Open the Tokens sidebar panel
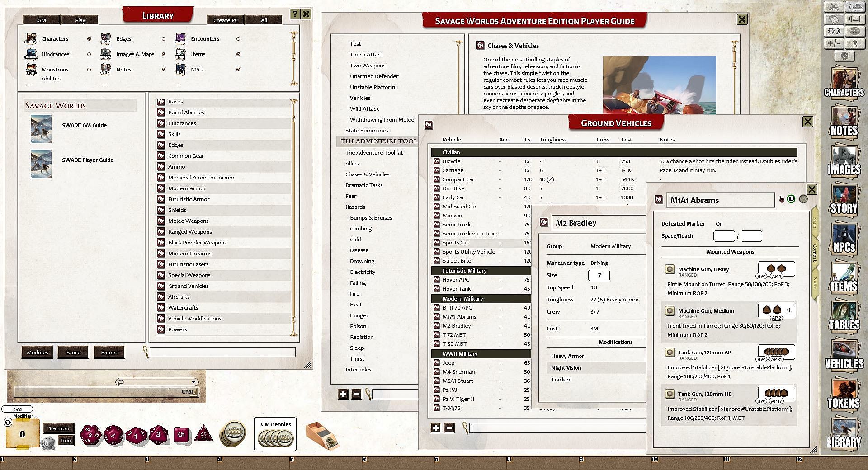 click(x=844, y=395)
